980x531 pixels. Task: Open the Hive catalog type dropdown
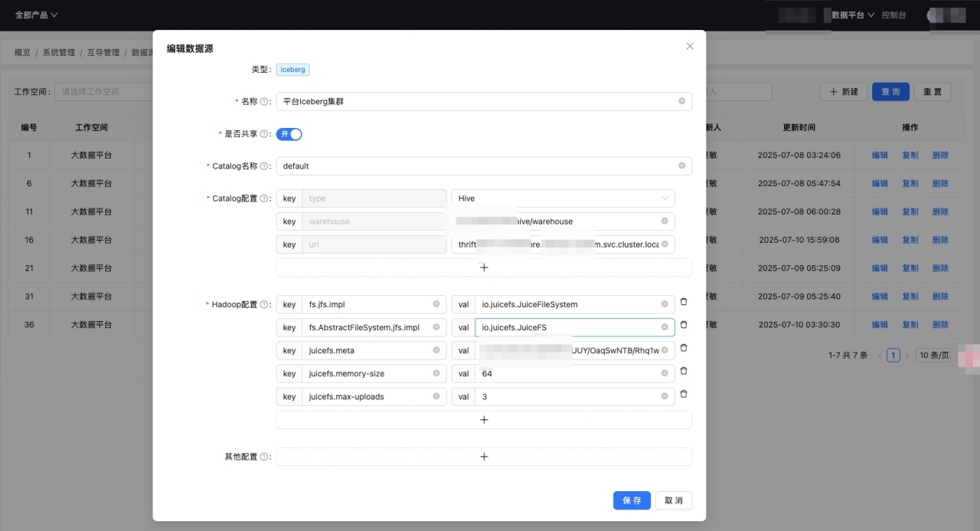click(563, 198)
